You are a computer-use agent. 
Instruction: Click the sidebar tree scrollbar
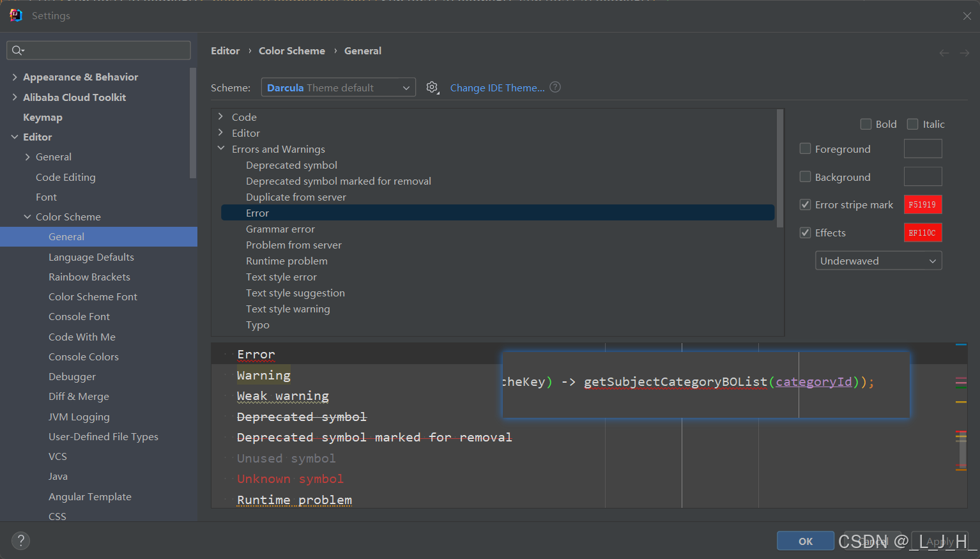tap(193, 123)
